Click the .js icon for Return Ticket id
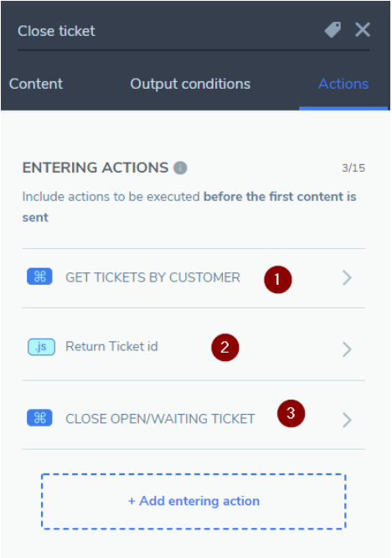392x558 pixels. click(41, 347)
